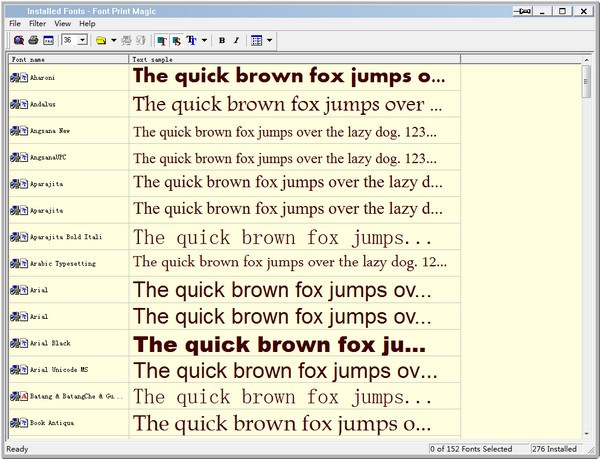Open the Filter menu
The height and width of the screenshot is (459, 600).
38,24
